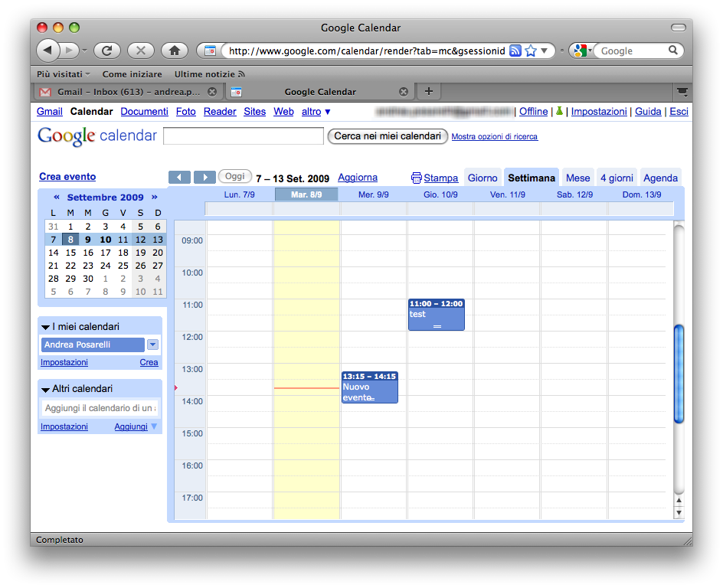
Task: Collapse the I miei calendari section
Action: coord(45,327)
